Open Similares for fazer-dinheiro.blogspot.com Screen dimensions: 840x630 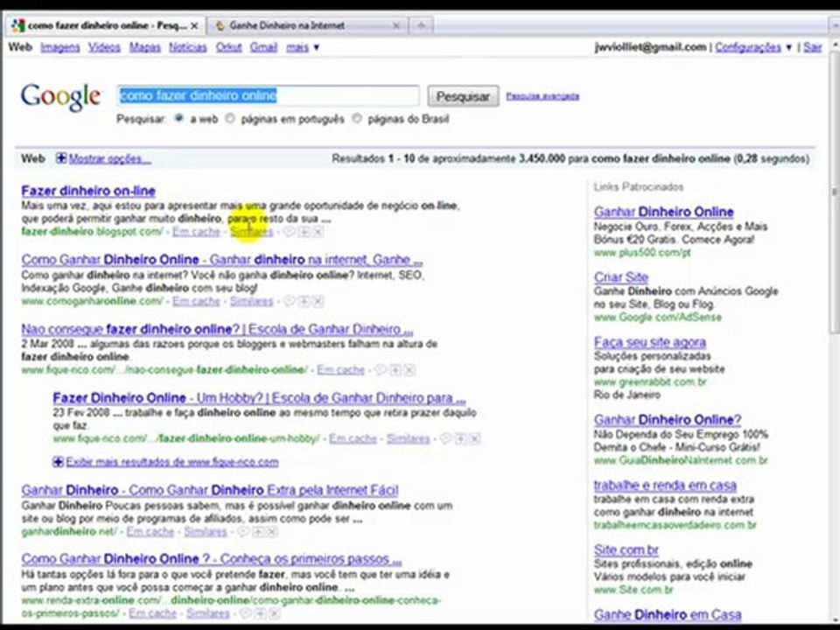click(x=251, y=231)
